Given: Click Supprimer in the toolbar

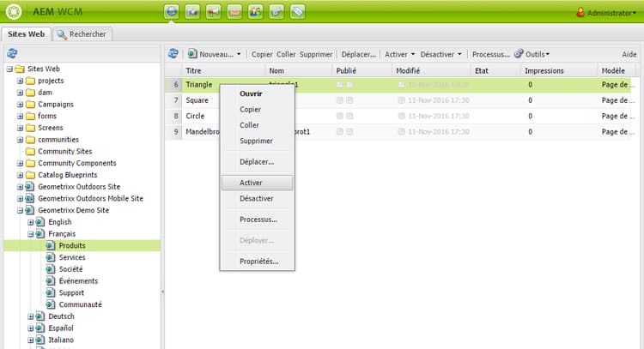Looking at the screenshot, I should 316,54.
